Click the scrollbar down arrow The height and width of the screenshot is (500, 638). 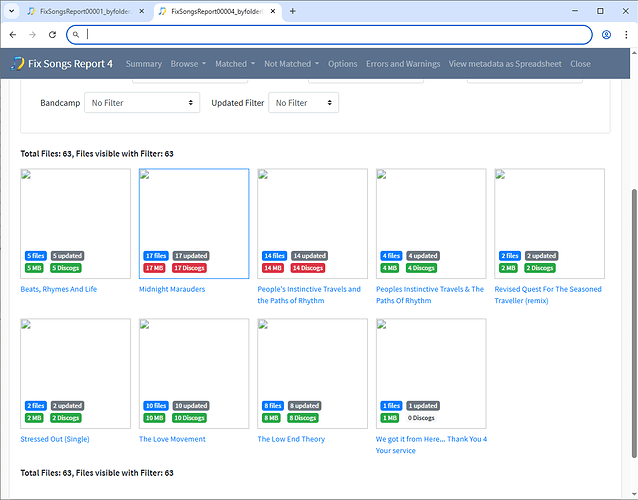634,495
